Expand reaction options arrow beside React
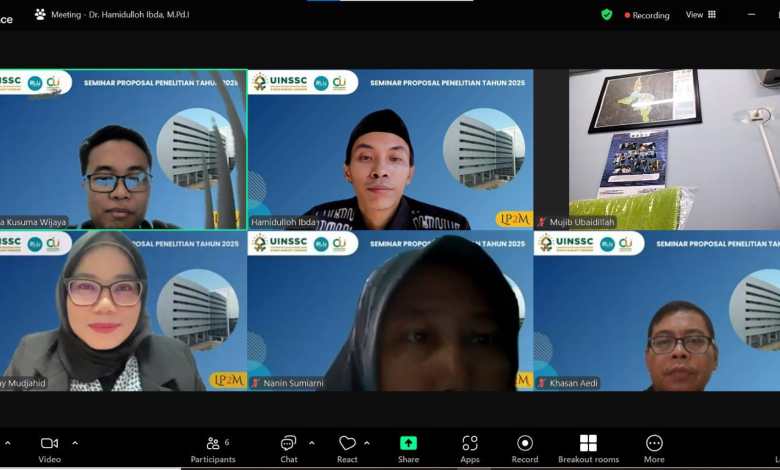This screenshot has width=780, height=470. (367, 443)
